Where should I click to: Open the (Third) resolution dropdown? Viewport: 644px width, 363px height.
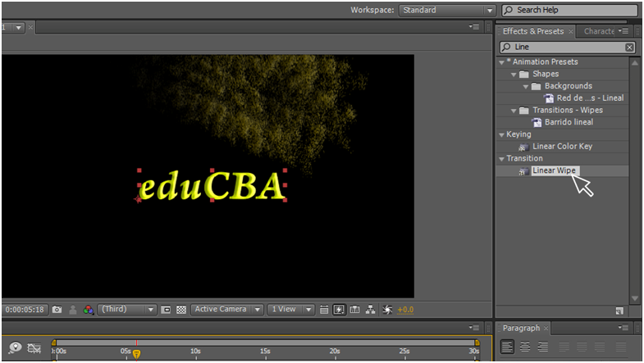(x=126, y=309)
